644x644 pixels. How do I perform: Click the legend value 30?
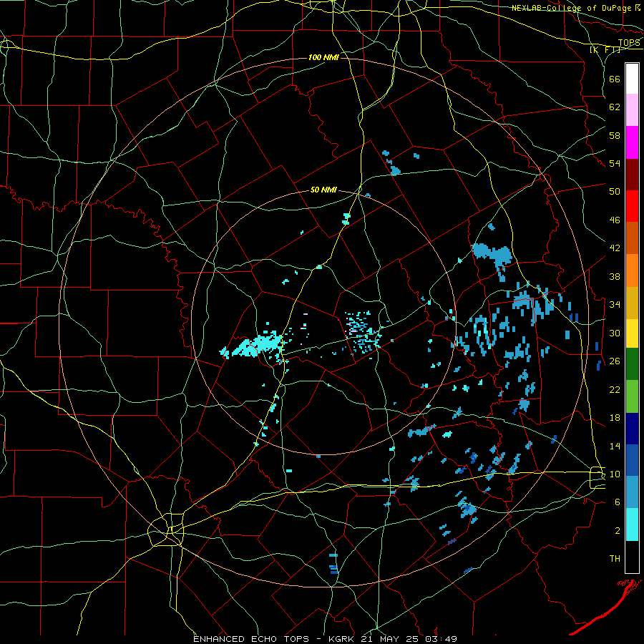(615, 333)
